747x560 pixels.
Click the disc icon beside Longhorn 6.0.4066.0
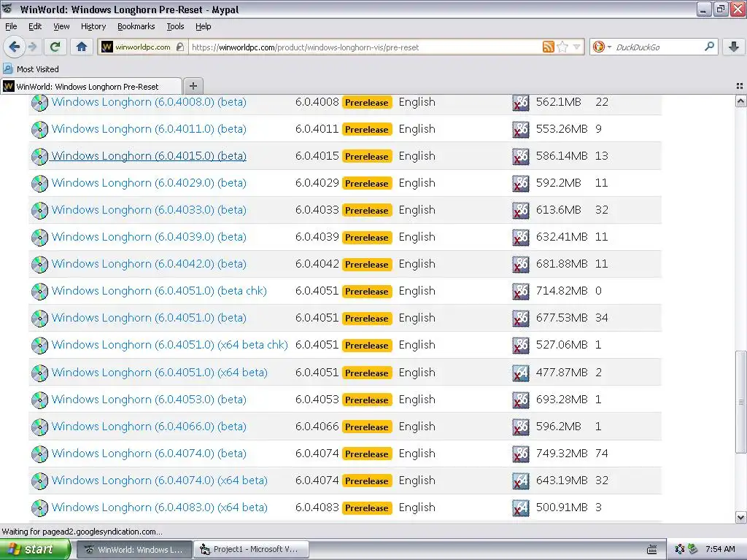click(39, 427)
